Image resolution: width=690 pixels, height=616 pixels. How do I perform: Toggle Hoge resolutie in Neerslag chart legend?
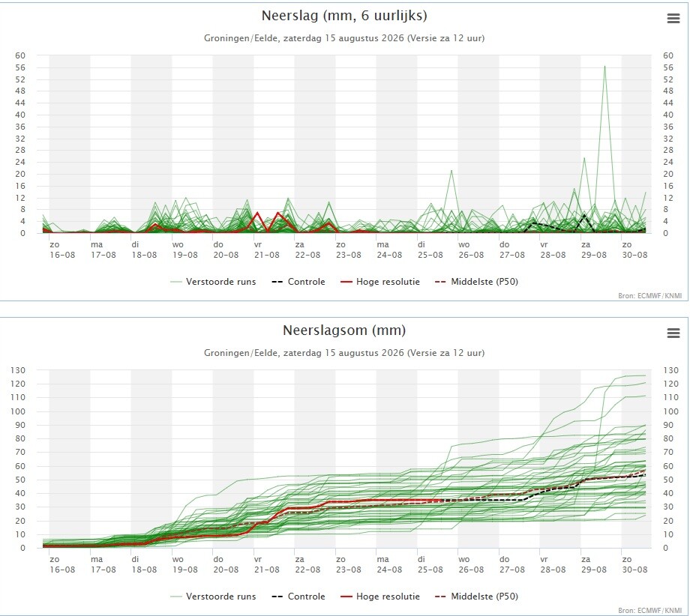coord(380,282)
